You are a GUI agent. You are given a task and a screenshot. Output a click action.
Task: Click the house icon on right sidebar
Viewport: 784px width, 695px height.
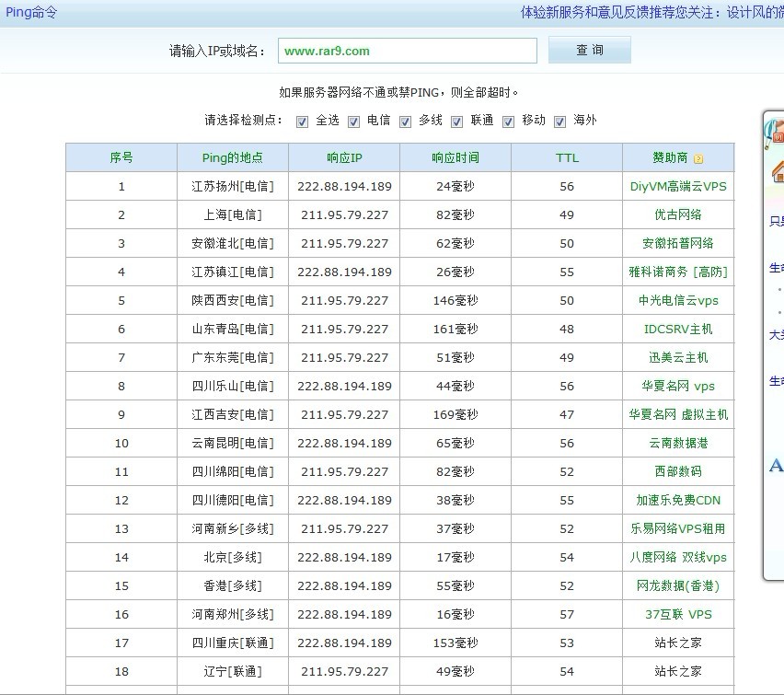778,171
